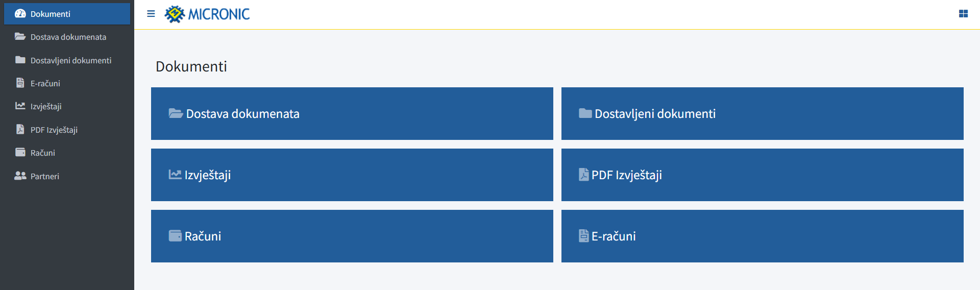Click the open-folder icon in Dostava dokumenata tile

pos(176,113)
